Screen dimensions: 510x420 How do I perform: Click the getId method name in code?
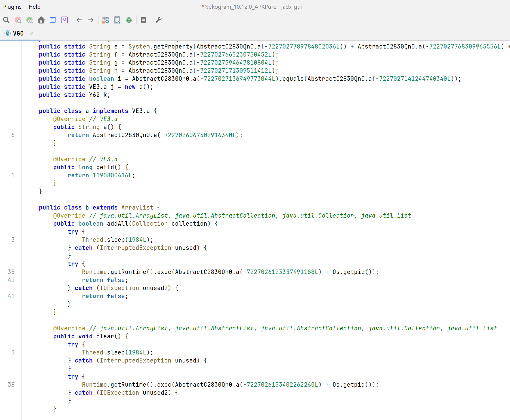point(105,168)
